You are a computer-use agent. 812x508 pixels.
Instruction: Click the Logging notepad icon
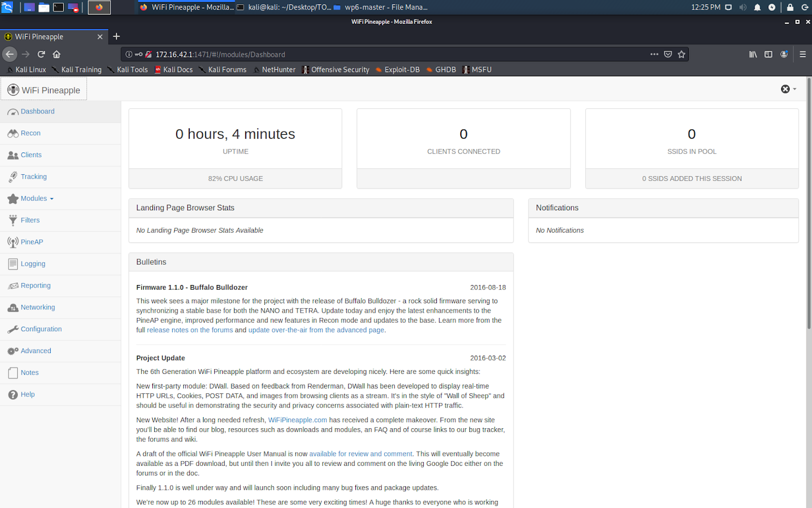pyautogui.click(x=13, y=264)
